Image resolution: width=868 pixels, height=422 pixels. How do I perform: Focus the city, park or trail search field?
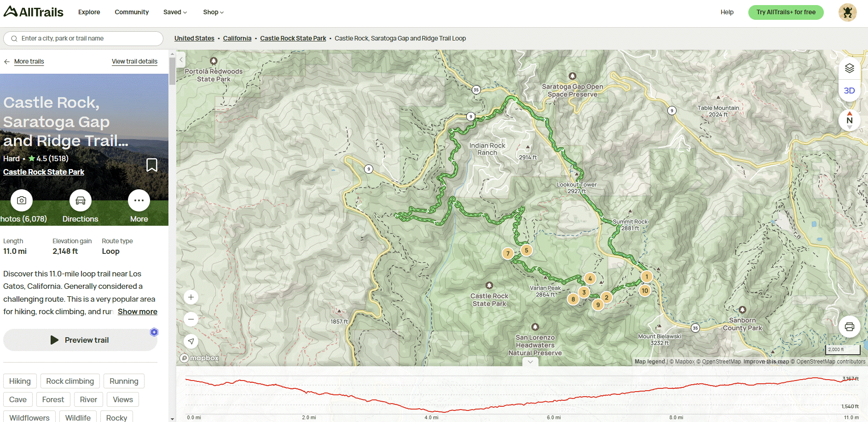pos(83,39)
